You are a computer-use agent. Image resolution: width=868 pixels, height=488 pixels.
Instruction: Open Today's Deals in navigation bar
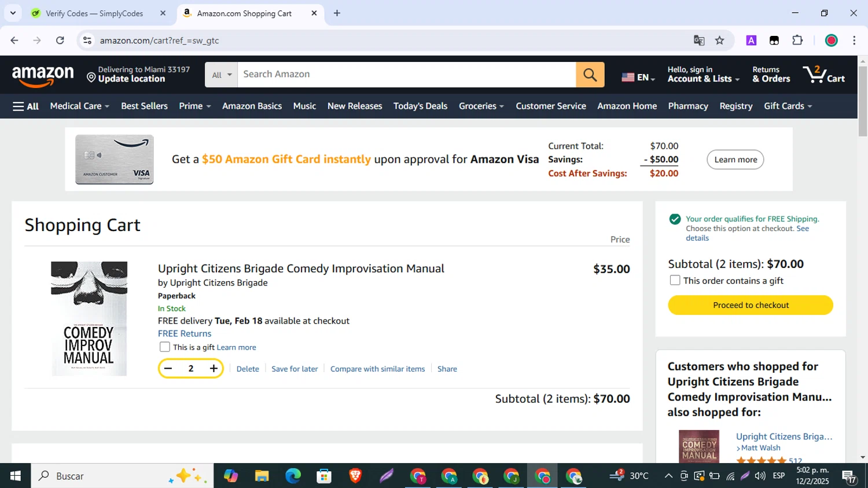click(x=420, y=106)
